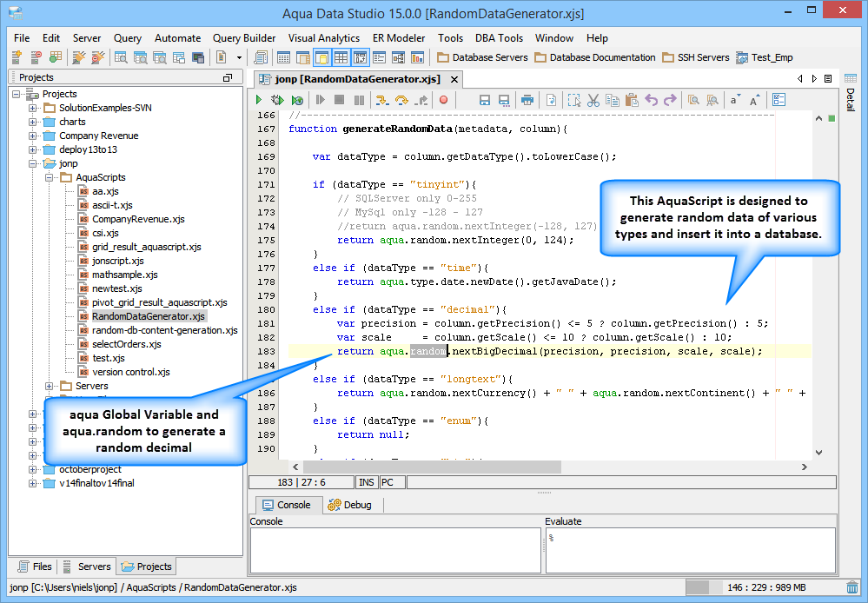868x603 pixels.
Task: Click the Save floppy disk icon
Action: coord(485,101)
